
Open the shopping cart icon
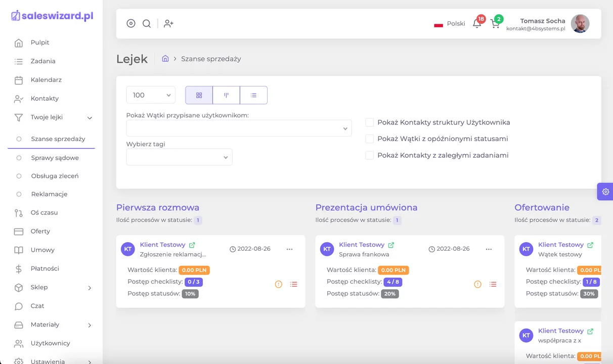tap(495, 24)
